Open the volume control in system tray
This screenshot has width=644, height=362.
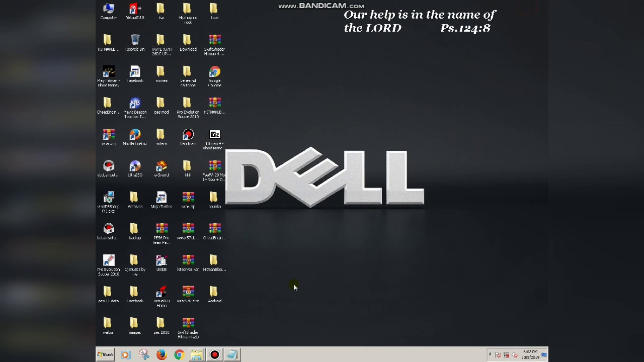(x=515, y=355)
